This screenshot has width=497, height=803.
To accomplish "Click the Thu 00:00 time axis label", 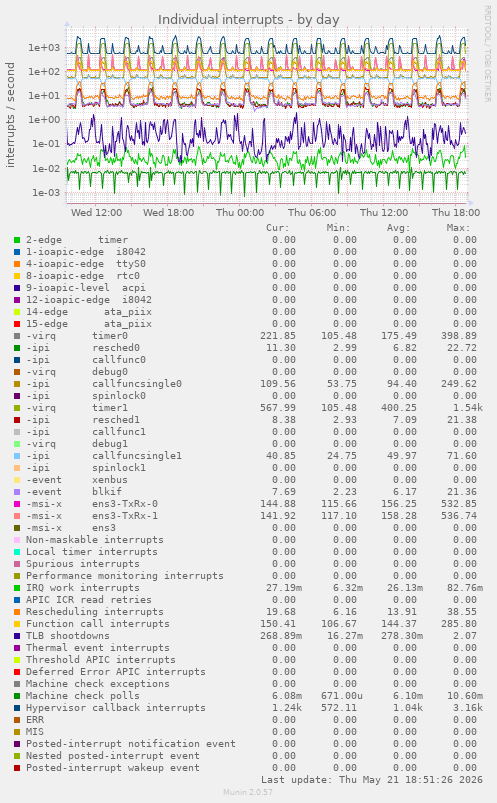I will tap(240, 213).
